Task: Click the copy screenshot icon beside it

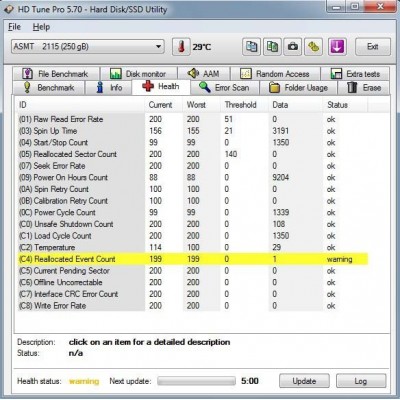Action: tap(272, 47)
